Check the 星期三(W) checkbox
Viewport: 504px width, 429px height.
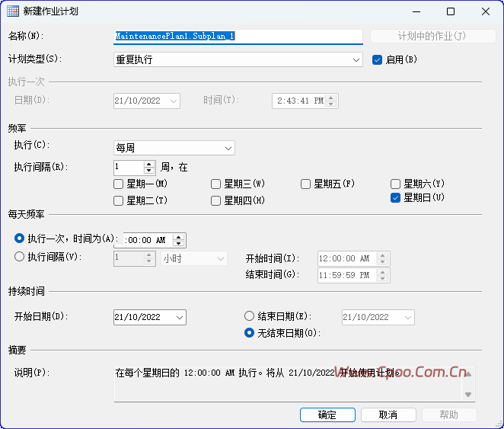215,184
